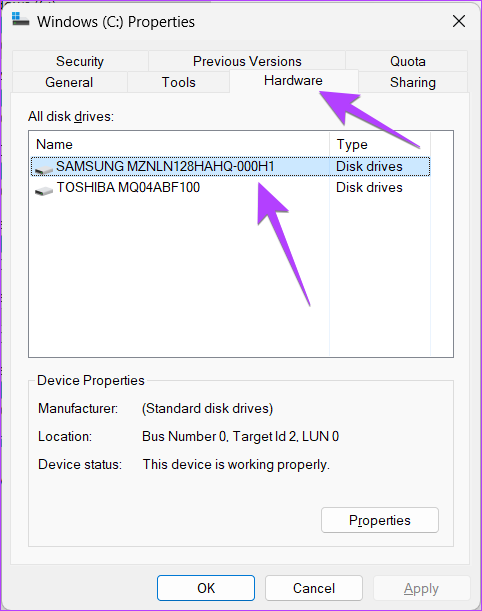Open the Tools tab
Viewport: 482px width, 611px height.
tap(178, 82)
